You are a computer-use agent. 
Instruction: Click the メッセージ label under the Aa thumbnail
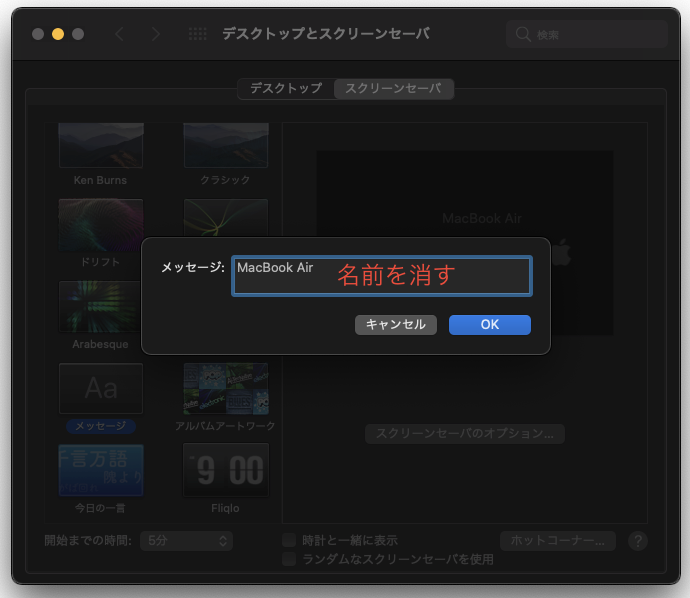[101, 426]
